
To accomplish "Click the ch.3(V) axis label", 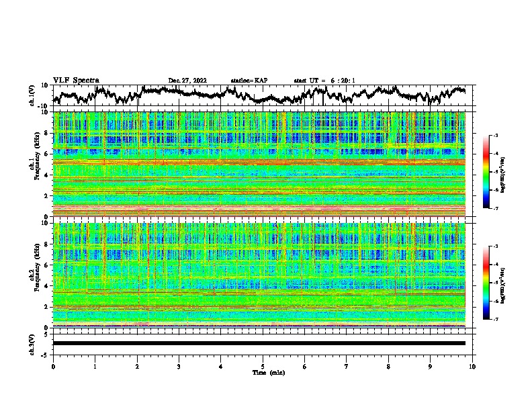I will pyautogui.click(x=32, y=345).
